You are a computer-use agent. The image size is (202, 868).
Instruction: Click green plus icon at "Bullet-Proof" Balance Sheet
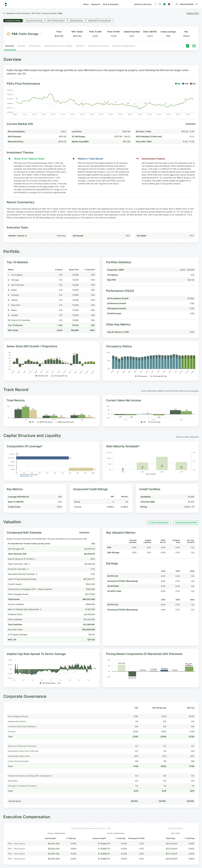tap(9, 159)
